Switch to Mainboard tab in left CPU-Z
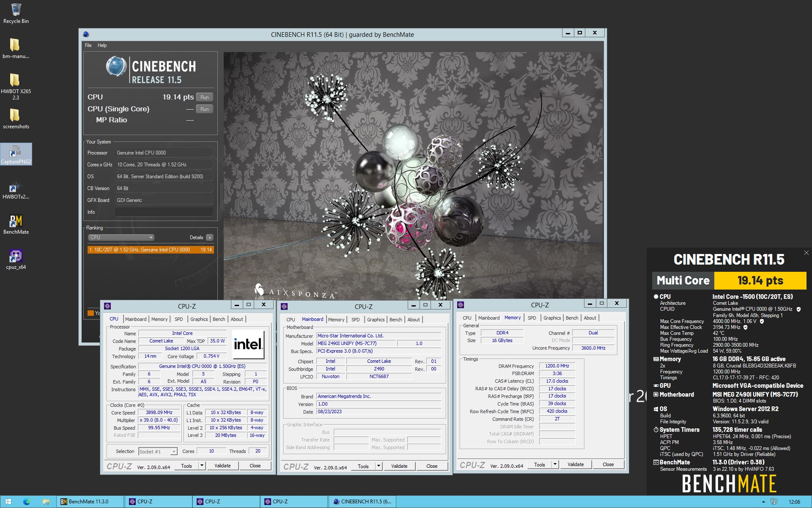This screenshot has height=508, width=812. (x=136, y=319)
